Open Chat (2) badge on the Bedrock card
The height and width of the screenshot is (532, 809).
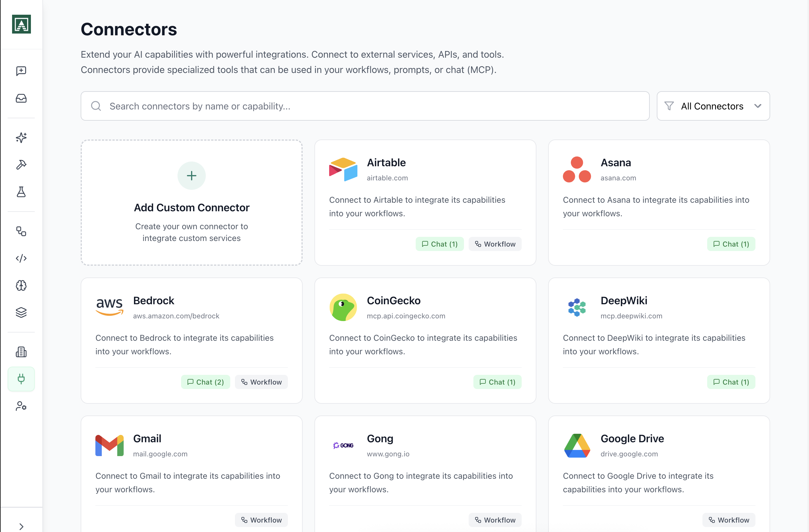[205, 382]
